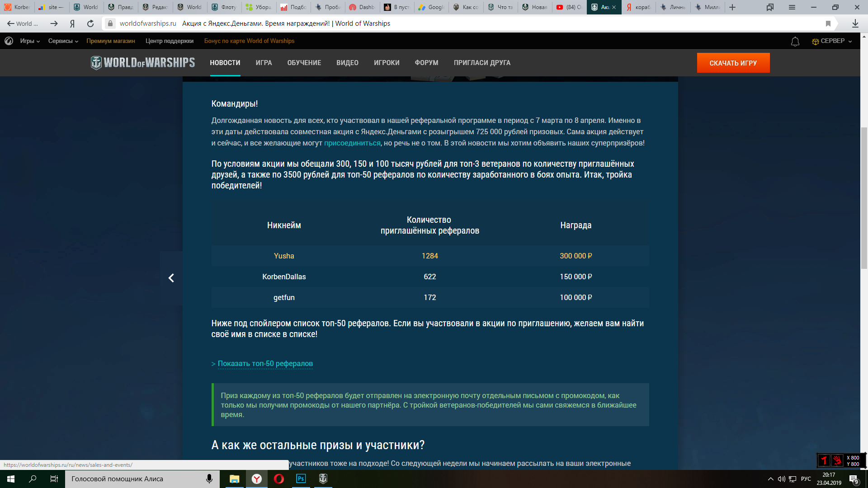Open the browser hamburger menu
868x488 pixels.
pos(792,7)
